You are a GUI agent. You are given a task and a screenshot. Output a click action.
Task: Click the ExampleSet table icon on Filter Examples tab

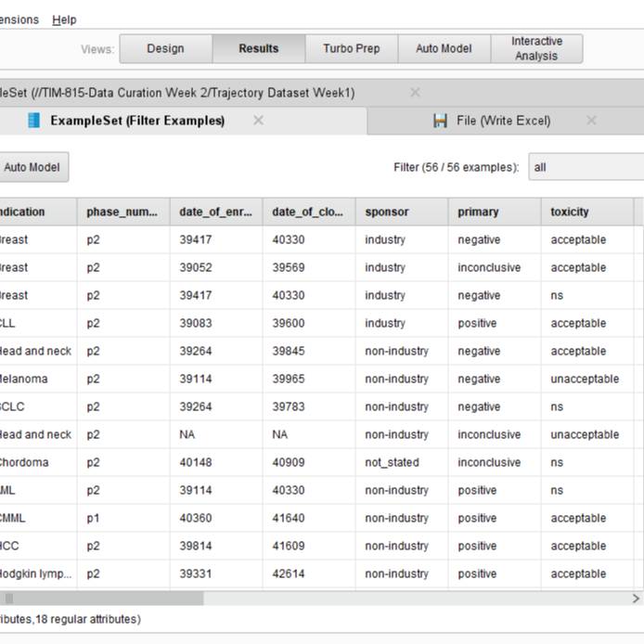[33, 121]
